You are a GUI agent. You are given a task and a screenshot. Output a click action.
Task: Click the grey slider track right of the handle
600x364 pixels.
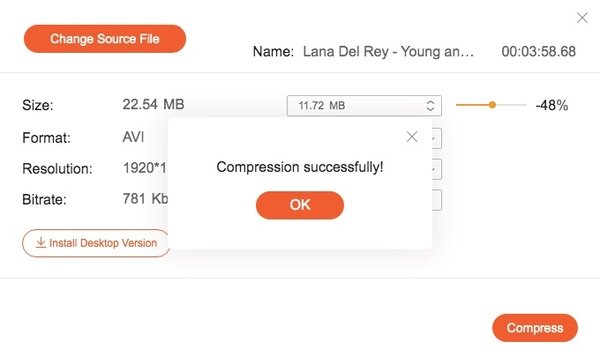pos(511,105)
